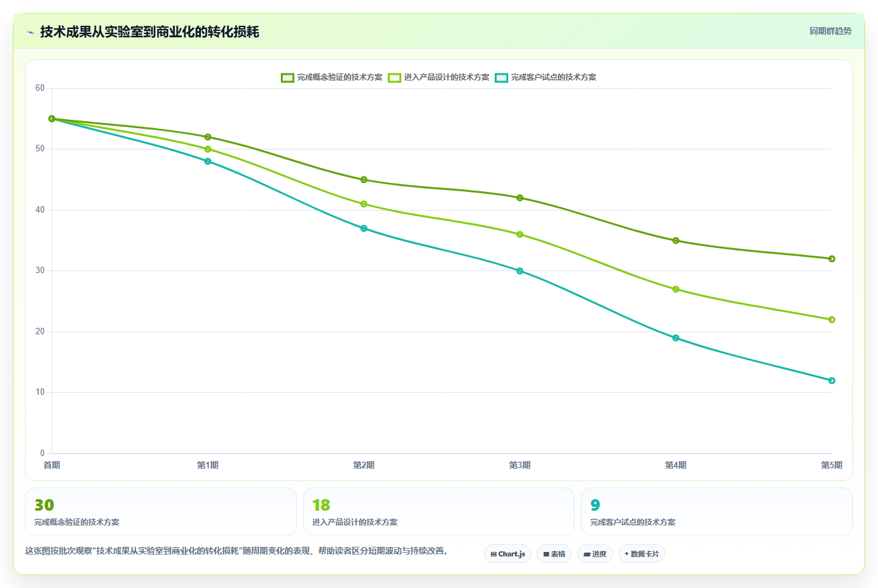This screenshot has height=588, width=878.
Task: Click the 同期群趋势 label in header
Action: (x=830, y=31)
